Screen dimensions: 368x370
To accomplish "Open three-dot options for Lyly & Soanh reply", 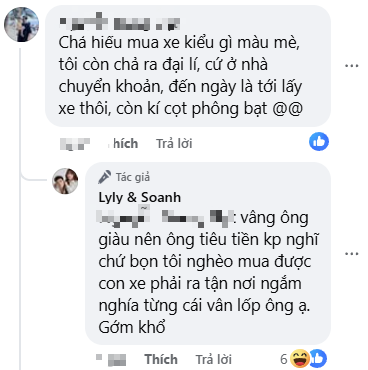I will pyautogui.click(x=352, y=254).
